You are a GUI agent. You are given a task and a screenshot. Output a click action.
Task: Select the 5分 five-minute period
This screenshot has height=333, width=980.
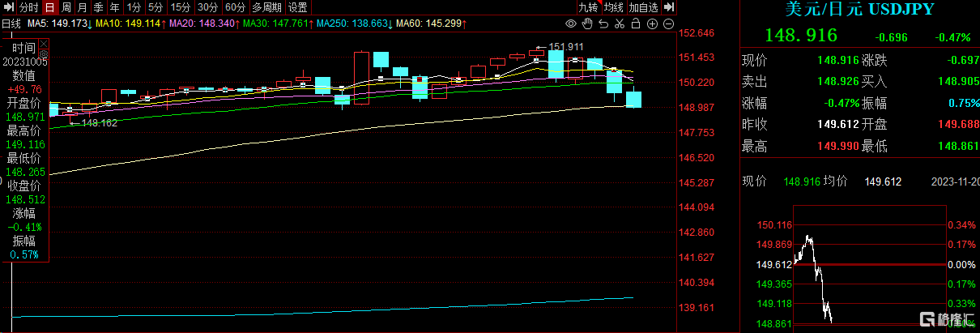tap(156, 7)
